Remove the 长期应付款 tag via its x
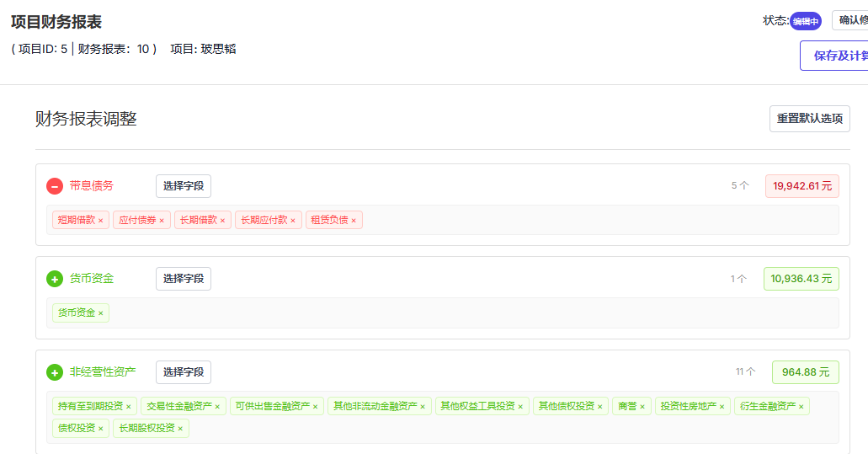This screenshot has height=454, width=868. tap(293, 221)
